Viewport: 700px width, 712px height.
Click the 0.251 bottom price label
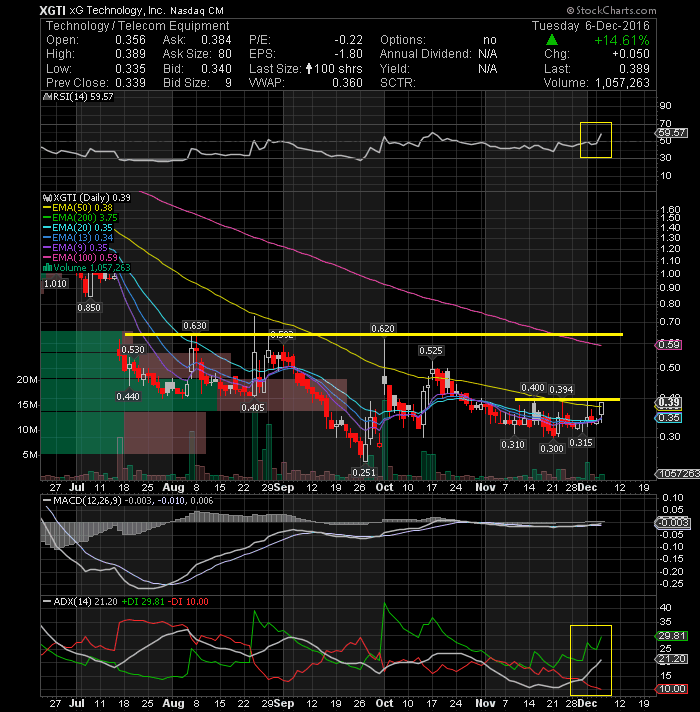364,472
